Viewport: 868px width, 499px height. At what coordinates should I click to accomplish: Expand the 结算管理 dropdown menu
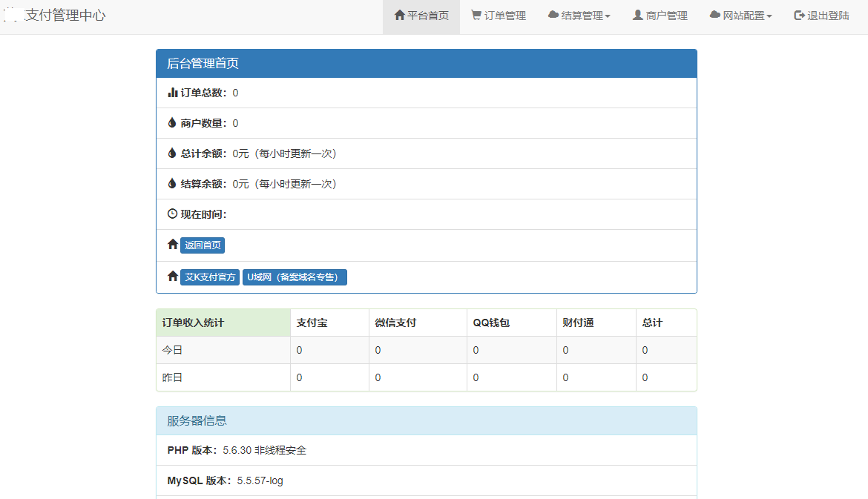[x=579, y=15]
